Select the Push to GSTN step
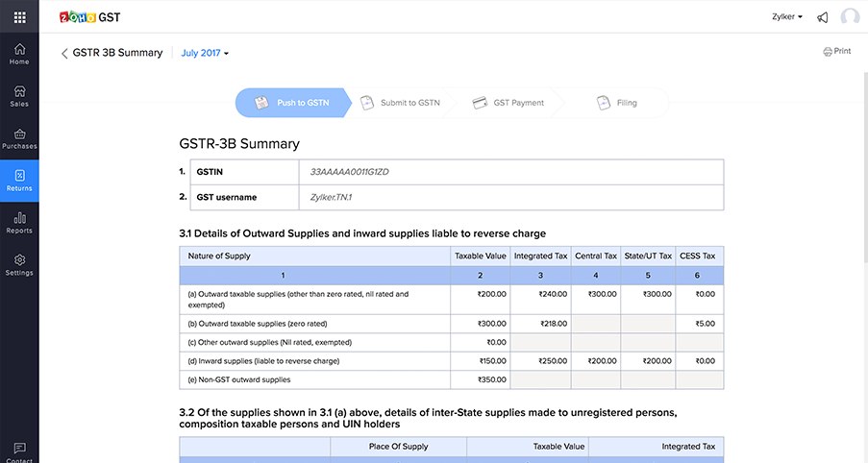This screenshot has height=463, width=868. 292,103
